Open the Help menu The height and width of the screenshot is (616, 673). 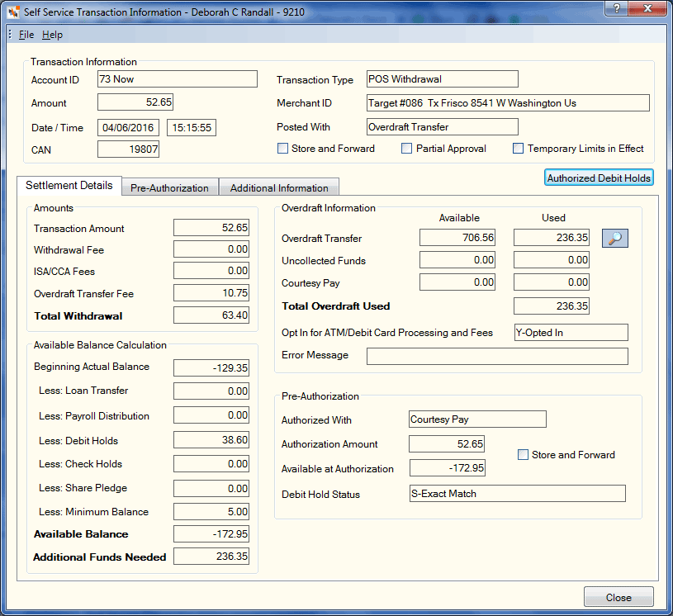coord(52,35)
